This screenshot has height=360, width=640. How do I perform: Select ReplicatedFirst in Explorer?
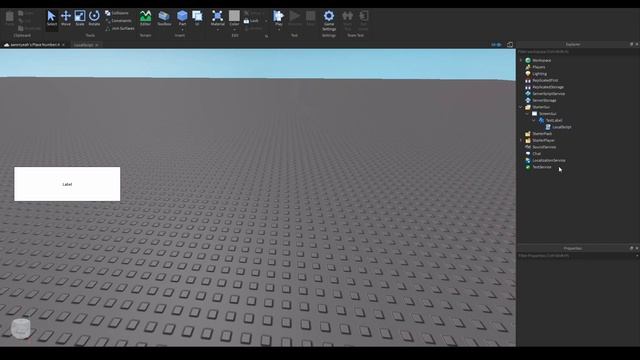pyautogui.click(x=545, y=80)
